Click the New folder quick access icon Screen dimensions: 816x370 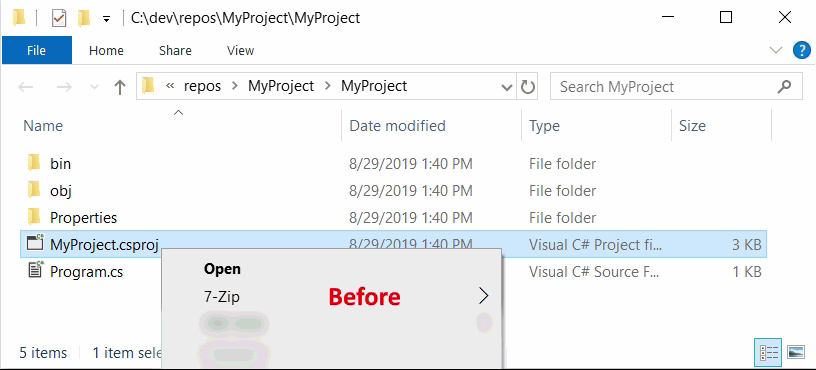click(x=84, y=19)
